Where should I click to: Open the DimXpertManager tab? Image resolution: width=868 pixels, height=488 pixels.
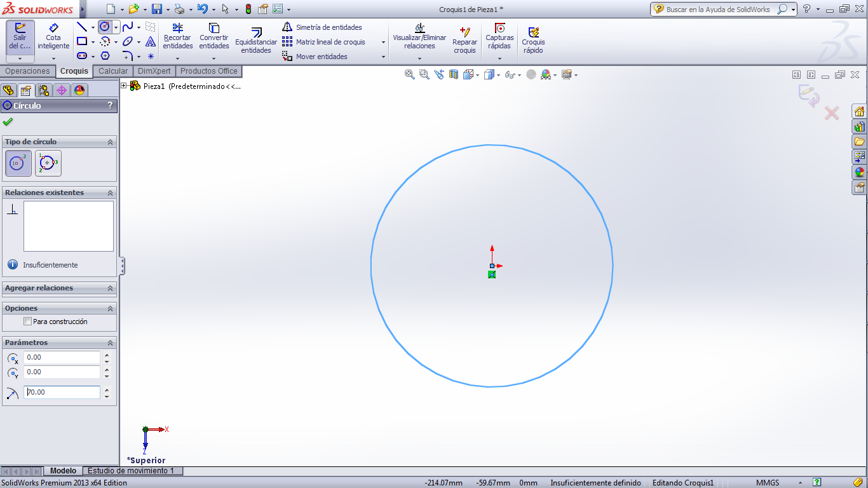pyautogui.click(x=61, y=90)
